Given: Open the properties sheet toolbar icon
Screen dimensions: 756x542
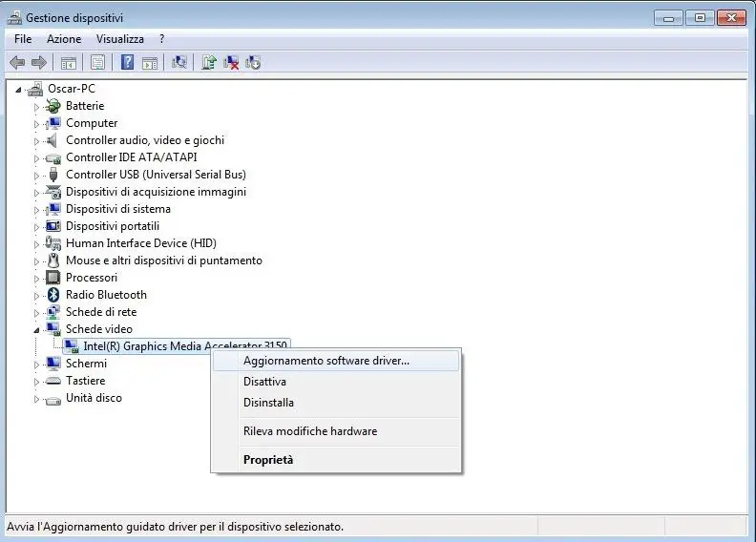Looking at the screenshot, I should coord(98,63).
